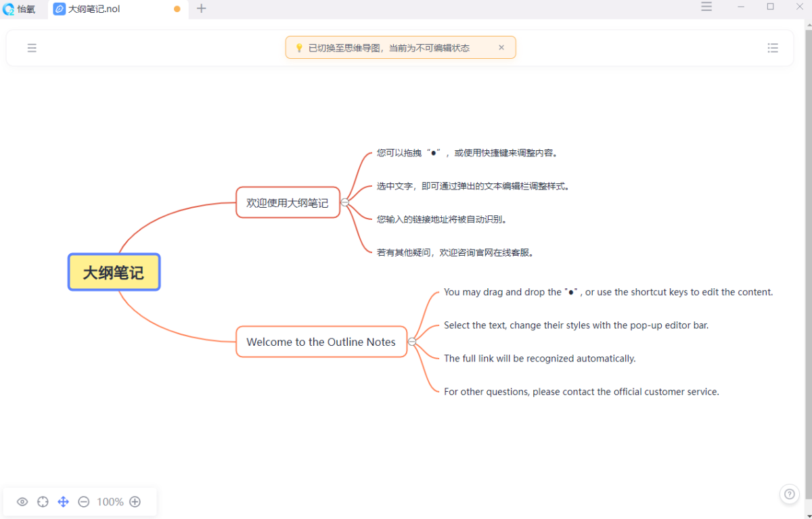
Task: Select the Welcome to the Outline Notes node
Action: tap(321, 342)
